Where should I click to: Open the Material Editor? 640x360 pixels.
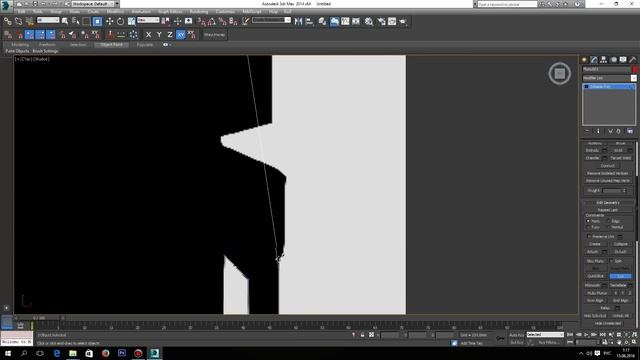click(x=369, y=21)
